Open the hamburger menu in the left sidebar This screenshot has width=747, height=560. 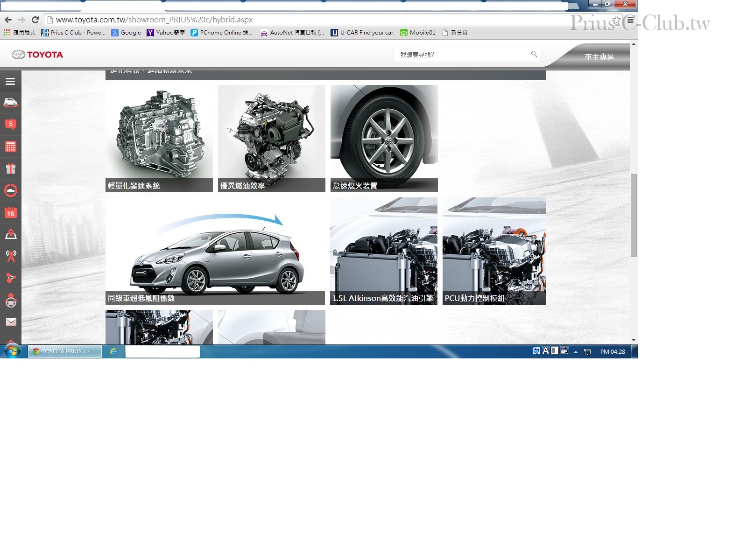coord(10,81)
